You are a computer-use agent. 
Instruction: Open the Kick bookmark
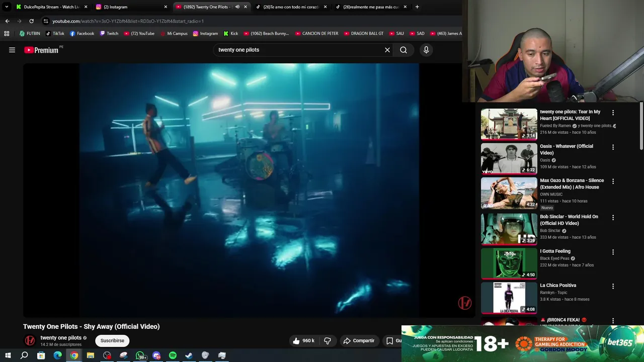click(231, 34)
